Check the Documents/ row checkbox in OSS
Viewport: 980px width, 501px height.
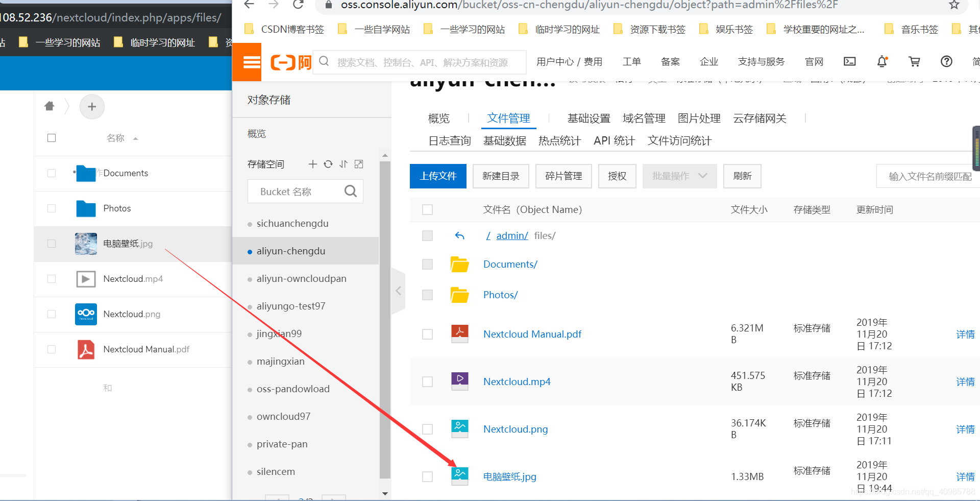[428, 264]
